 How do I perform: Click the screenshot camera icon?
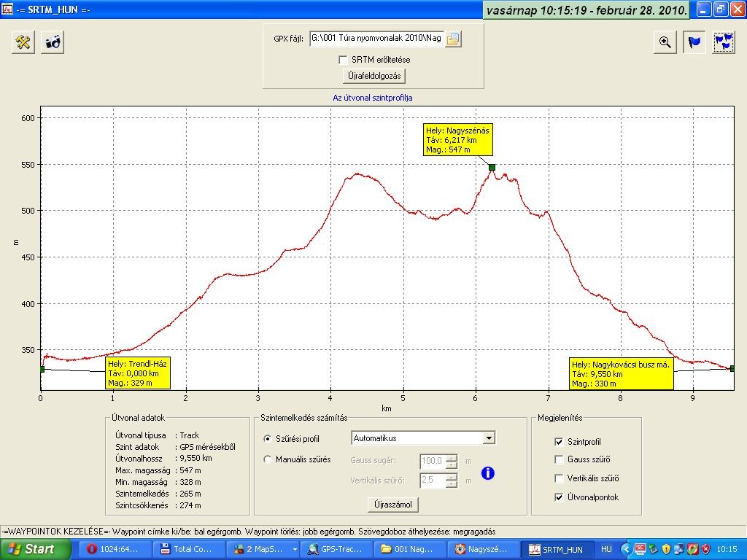coord(53,42)
